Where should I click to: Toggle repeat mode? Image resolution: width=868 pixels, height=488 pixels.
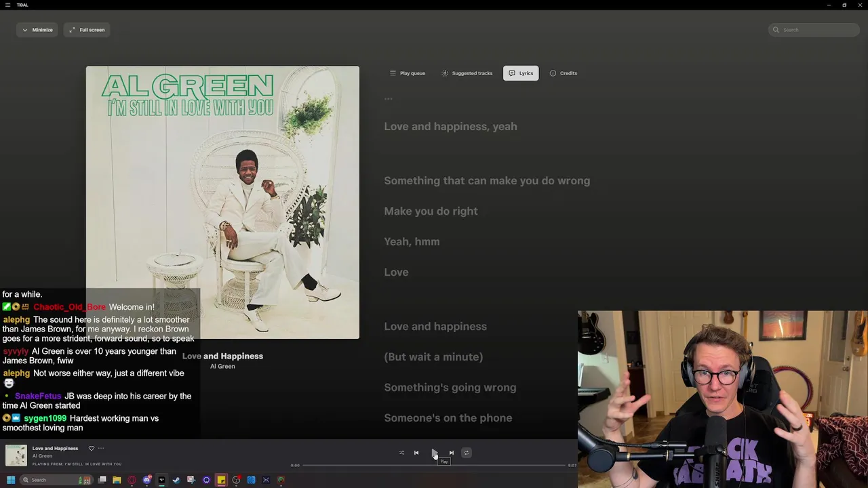466,453
